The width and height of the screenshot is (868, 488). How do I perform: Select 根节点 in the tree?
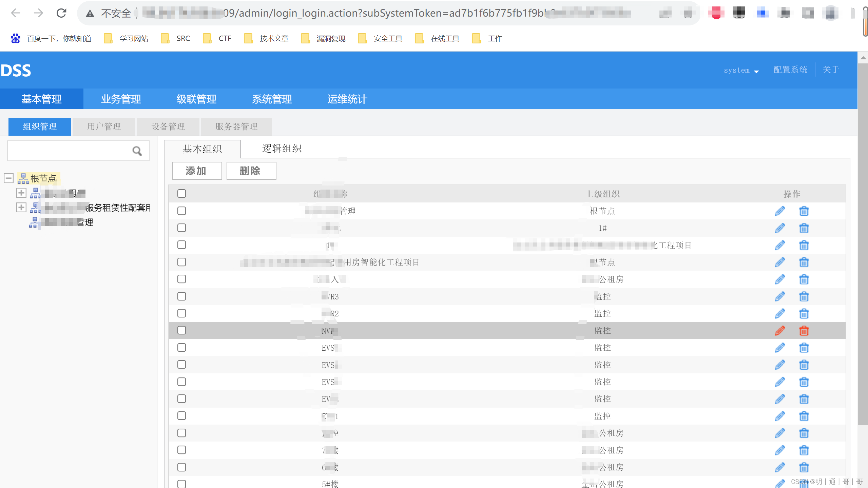point(43,178)
